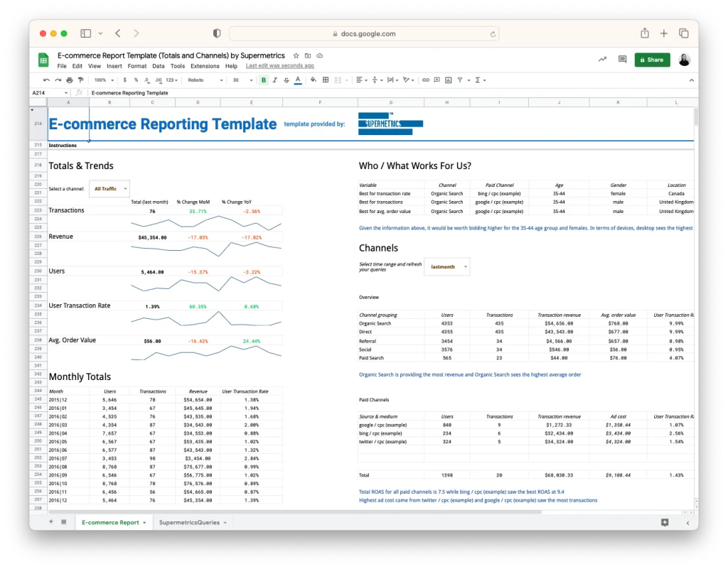The image size is (728, 569).
Task: Open the font size 30 dropdown
Action: pos(243,80)
